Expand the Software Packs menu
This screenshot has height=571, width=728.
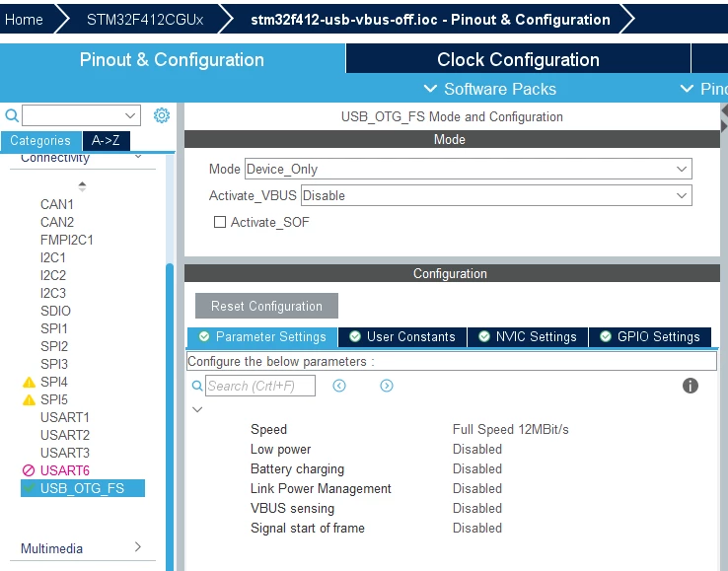(490, 89)
